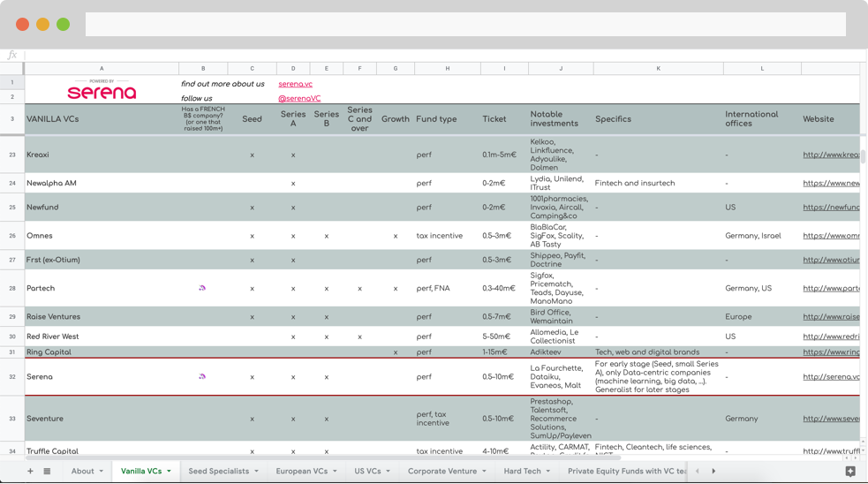Image resolution: width=868 pixels, height=484 pixels.
Task: Click the add new sheet plus icon
Action: pyautogui.click(x=30, y=472)
